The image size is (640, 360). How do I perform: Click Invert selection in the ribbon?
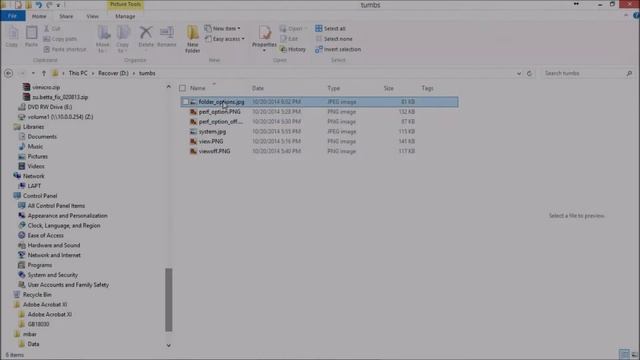pos(338,49)
